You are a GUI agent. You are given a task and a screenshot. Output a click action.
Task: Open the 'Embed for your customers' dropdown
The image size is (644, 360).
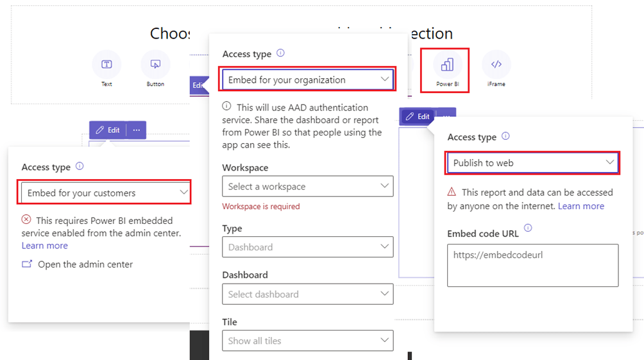click(106, 193)
